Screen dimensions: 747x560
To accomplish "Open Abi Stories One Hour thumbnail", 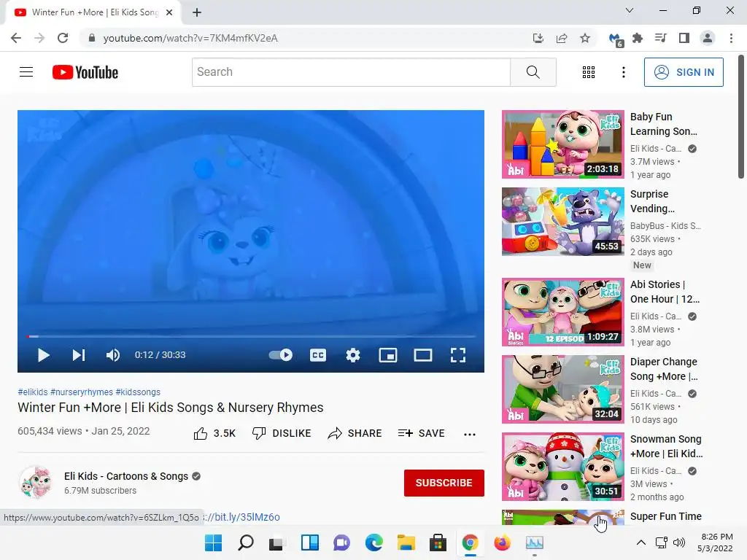I will coord(562,312).
